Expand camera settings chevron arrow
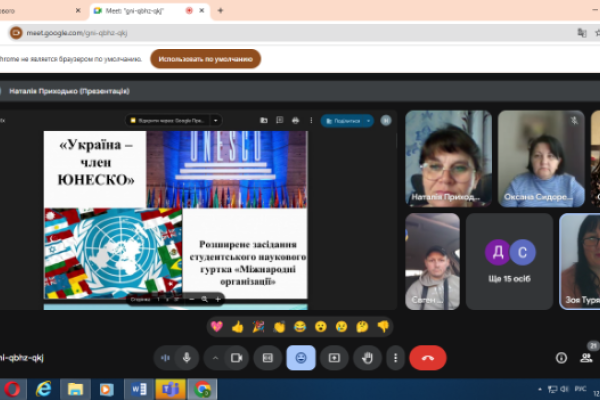The width and height of the screenshot is (600, 400). click(215, 357)
